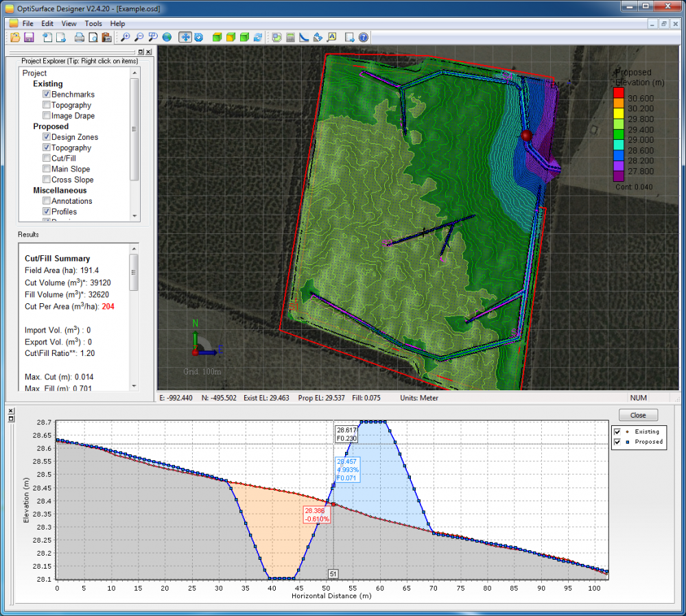Click the blue double-arrow slope icon
The width and height of the screenshot is (686, 616).
point(318,38)
